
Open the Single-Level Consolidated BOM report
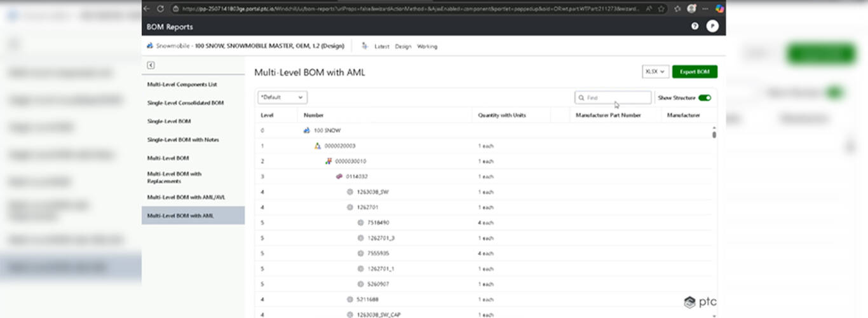point(186,102)
